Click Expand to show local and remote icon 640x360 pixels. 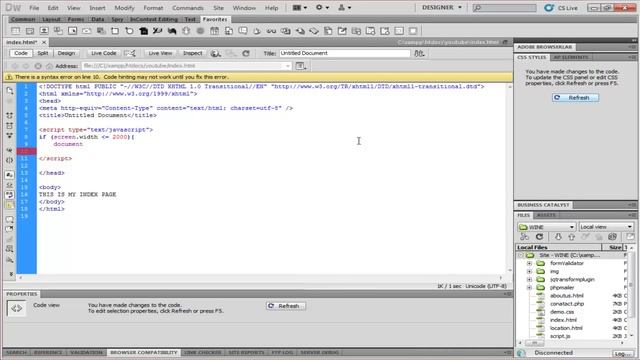[630, 237]
